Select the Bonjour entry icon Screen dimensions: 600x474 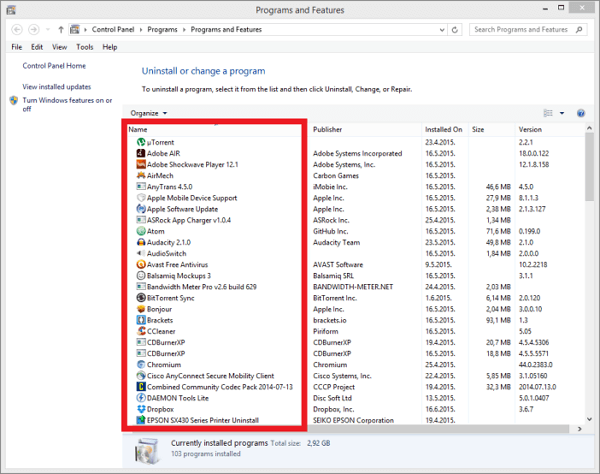tap(139, 309)
